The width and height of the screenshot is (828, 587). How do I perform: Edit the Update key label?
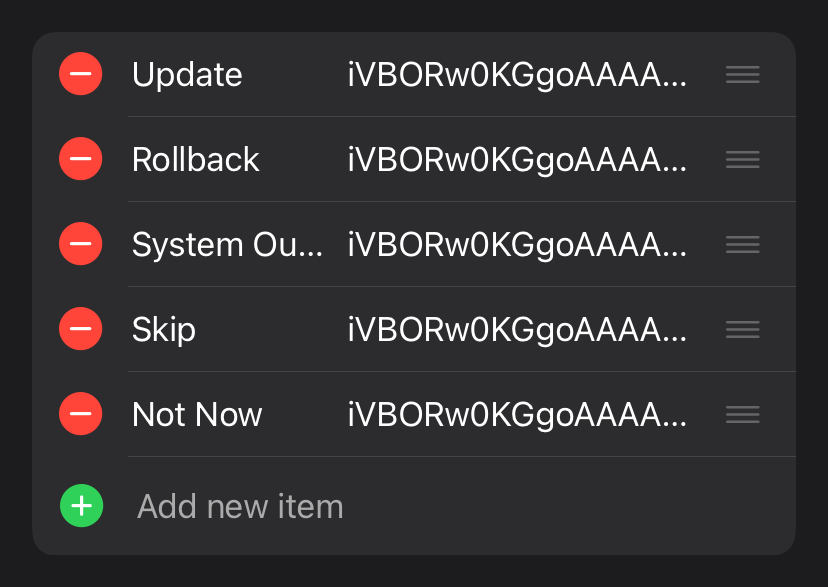pos(187,75)
